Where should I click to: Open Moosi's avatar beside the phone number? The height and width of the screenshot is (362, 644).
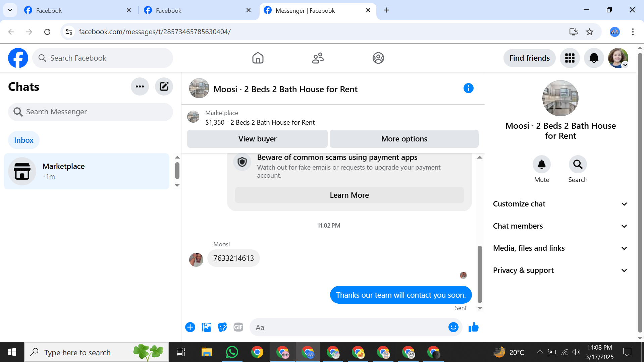[196, 260]
